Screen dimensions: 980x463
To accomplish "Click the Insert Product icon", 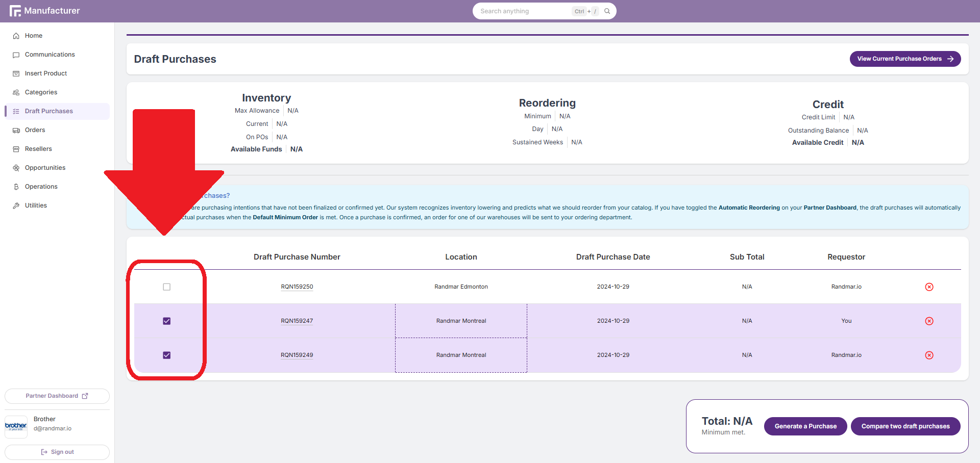I will click(x=16, y=73).
